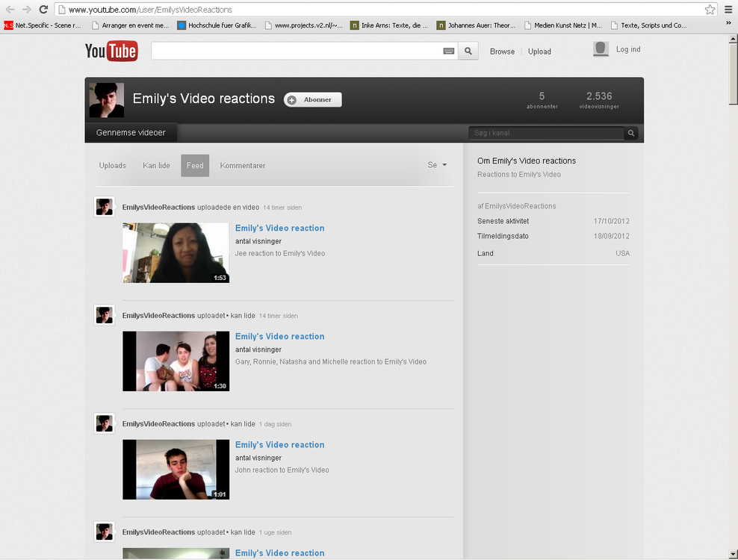Screen dimensions: 738x560
Task: Bookmark this page with the star icon
Action: pos(710,10)
